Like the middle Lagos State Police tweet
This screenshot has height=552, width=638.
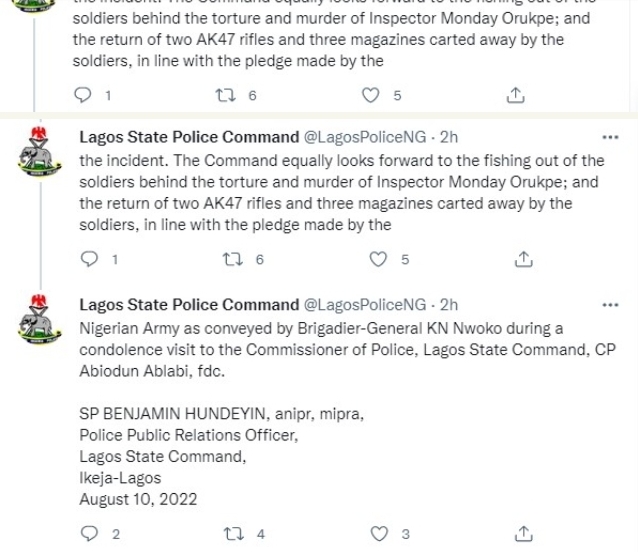click(x=380, y=259)
